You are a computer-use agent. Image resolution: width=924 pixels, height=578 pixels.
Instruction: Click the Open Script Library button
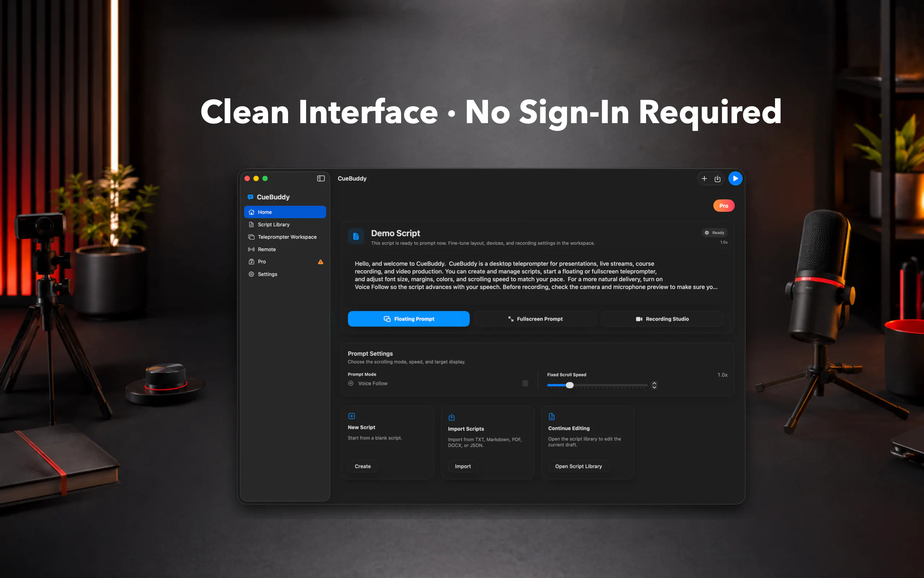click(x=579, y=466)
